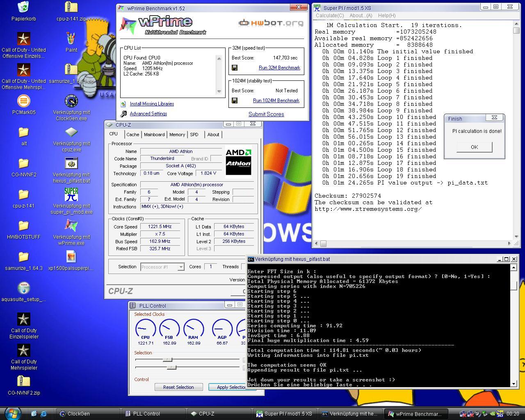Launch Call of Duty Einzelspieler icon

click(x=23, y=319)
